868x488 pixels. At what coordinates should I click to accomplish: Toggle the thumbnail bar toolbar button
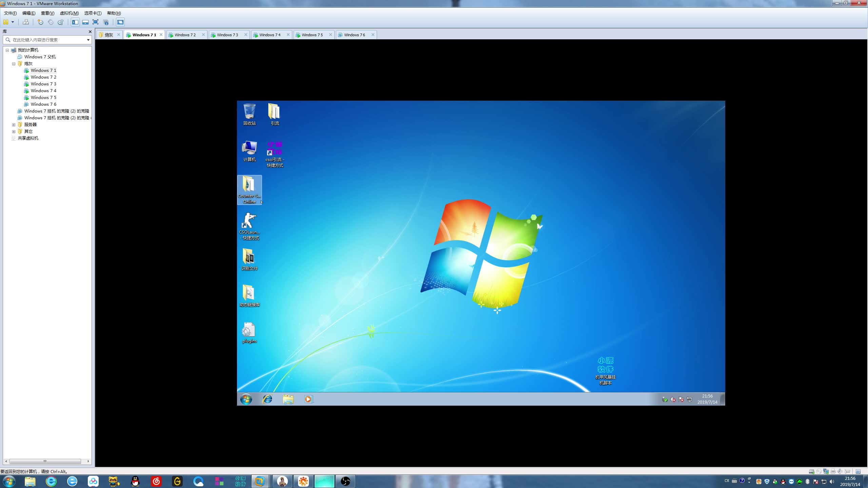(x=85, y=22)
